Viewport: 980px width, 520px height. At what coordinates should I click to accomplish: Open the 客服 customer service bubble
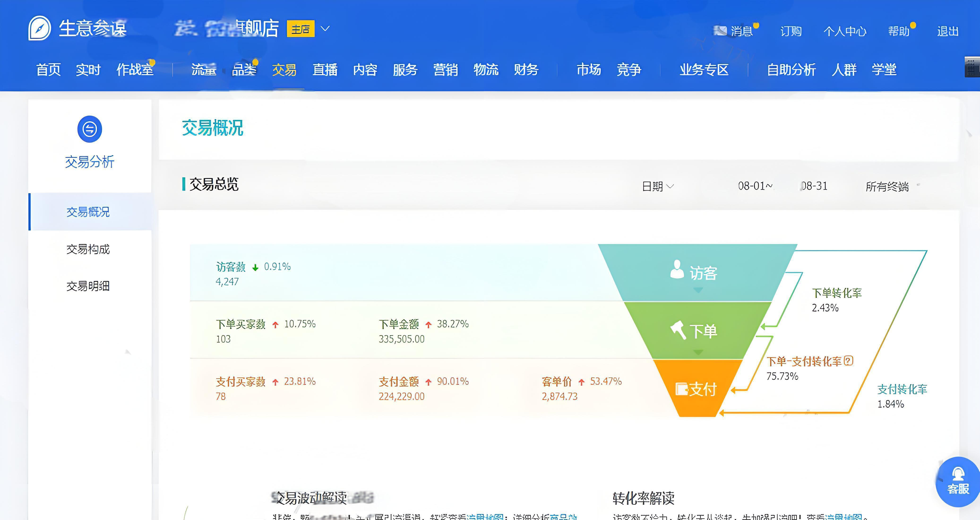(x=958, y=482)
